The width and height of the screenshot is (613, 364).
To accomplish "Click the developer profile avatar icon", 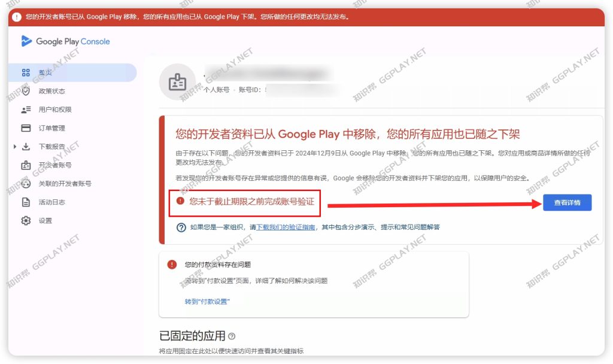I will 177,82.
